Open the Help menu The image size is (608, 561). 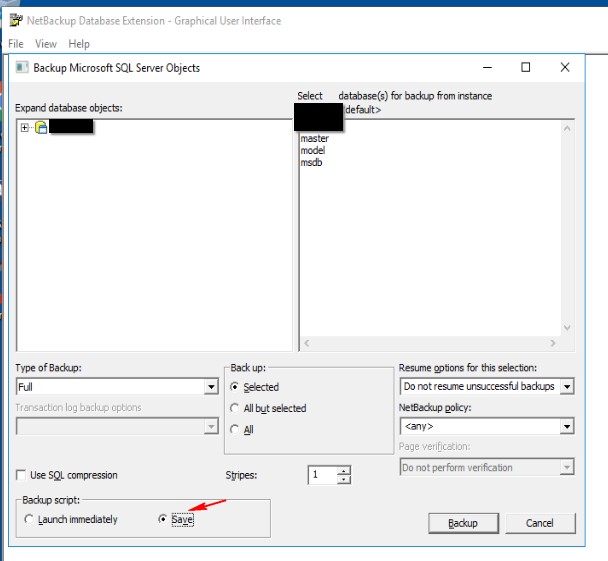pyautogui.click(x=79, y=44)
